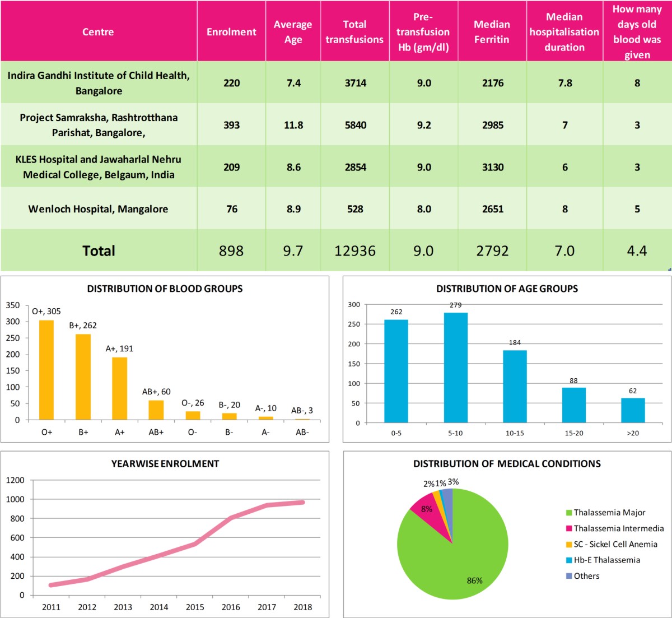
Task: Click the total transfusions value 12936
Action: click(x=355, y=251)
